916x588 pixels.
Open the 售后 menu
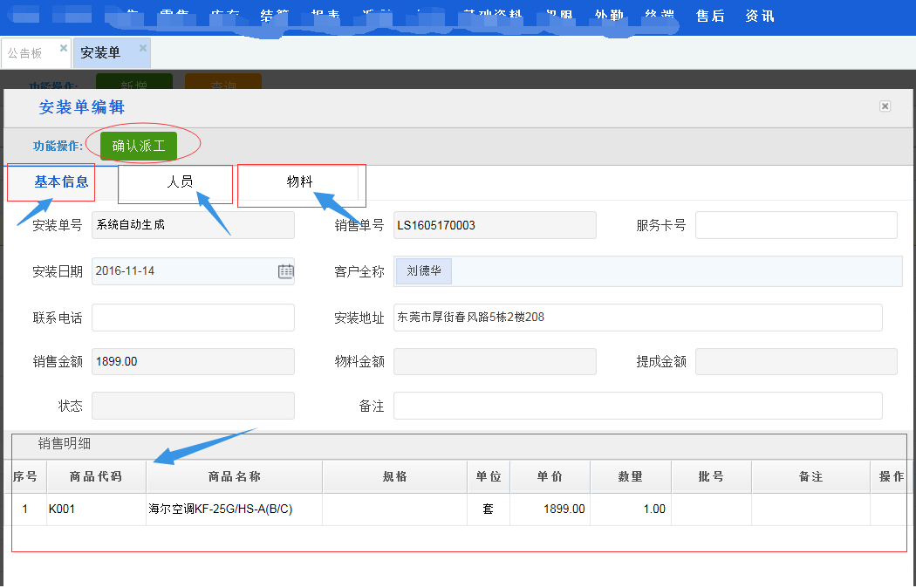pos(710,16)
